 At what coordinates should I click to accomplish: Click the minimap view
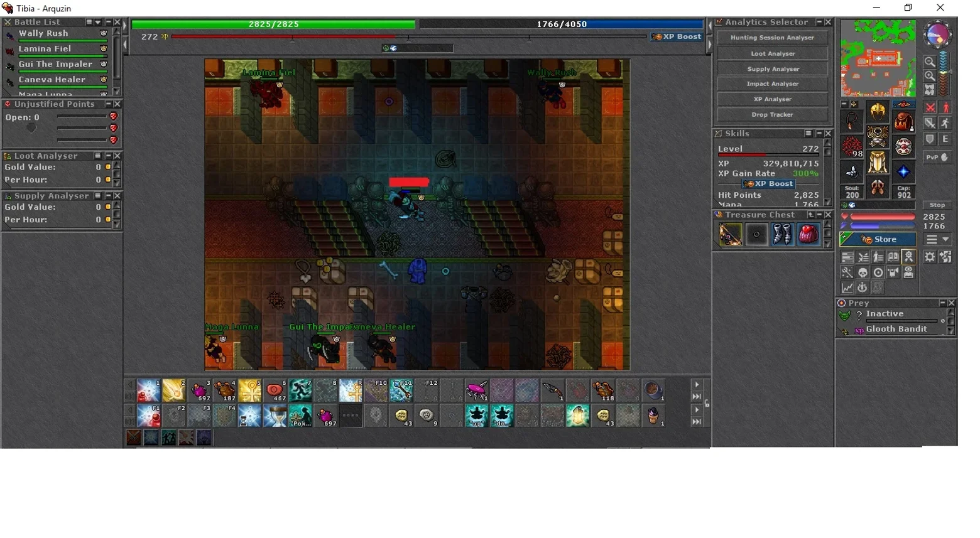point(878,58)
